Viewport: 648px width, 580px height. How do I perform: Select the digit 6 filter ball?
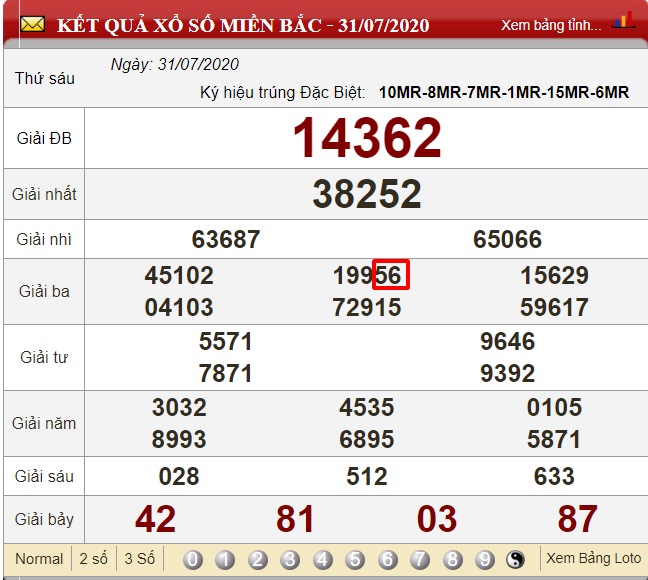388,560
